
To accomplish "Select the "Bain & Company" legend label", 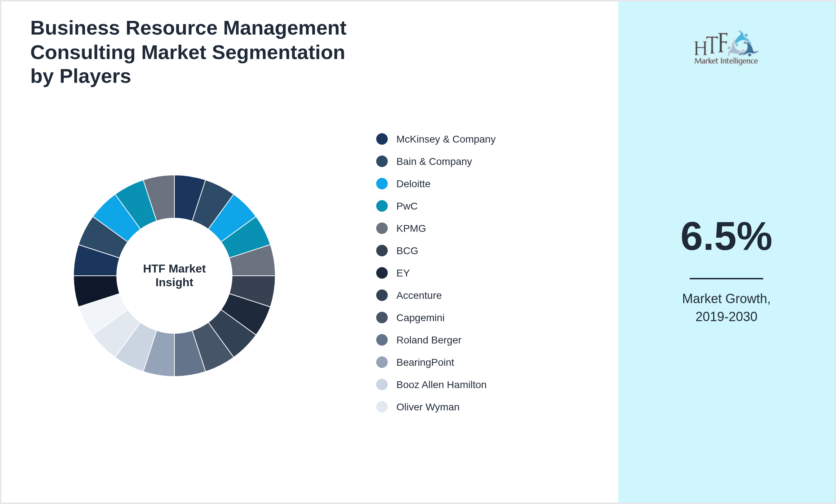I will (434, 162).
